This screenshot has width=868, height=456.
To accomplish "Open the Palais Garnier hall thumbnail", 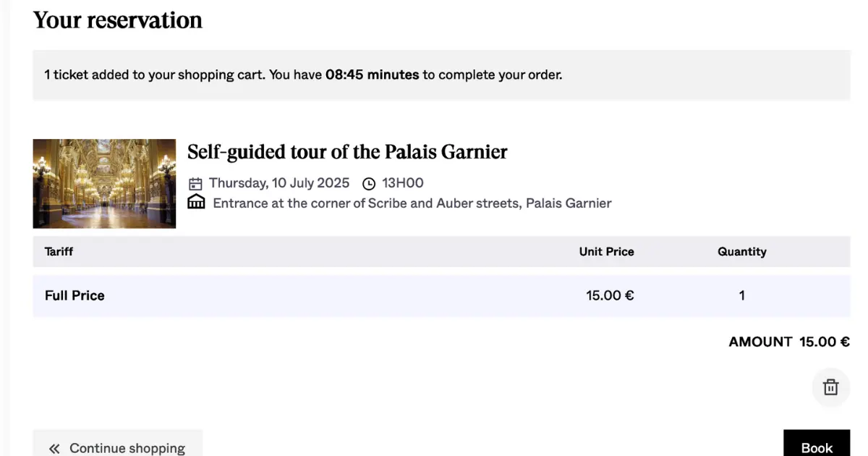I will point(104,184).
